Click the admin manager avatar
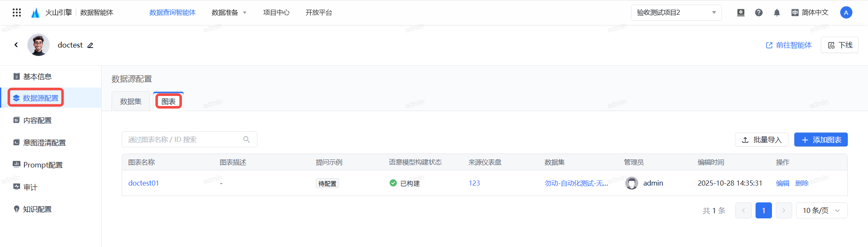 click(632, 183)
